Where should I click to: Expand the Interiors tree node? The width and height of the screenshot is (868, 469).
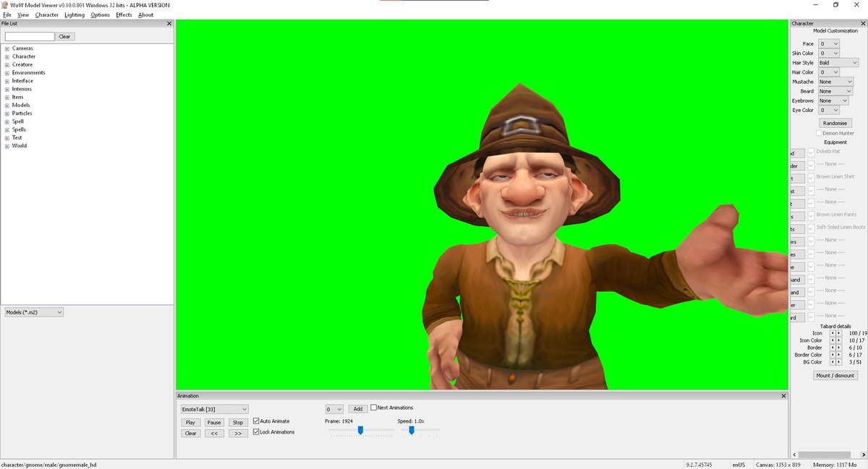(x=7, y=89)
